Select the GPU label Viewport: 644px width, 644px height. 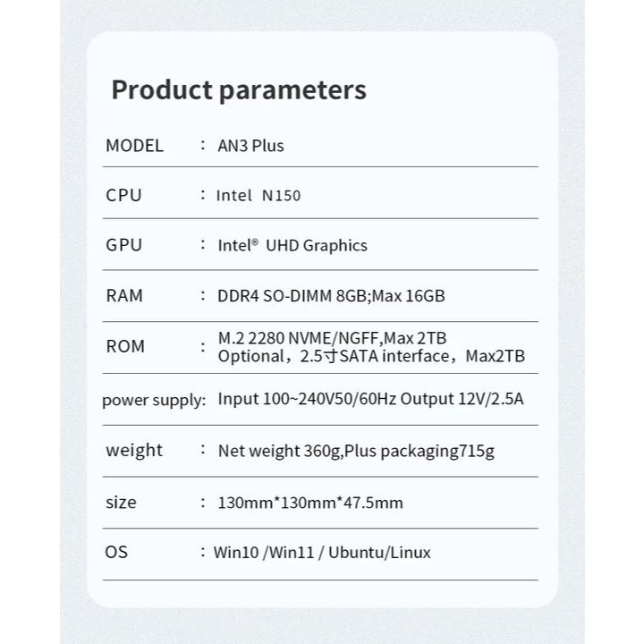coord(123,245)
